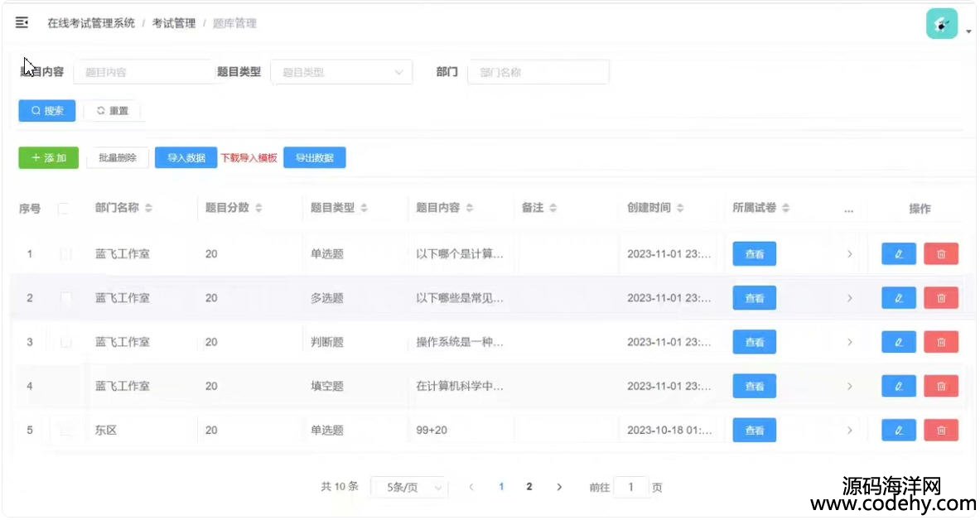Image resolution: width=980 pixels, height=520 pixels.
Task: Click edit pencil for the 判断题 row
Action: coord(898,342)
